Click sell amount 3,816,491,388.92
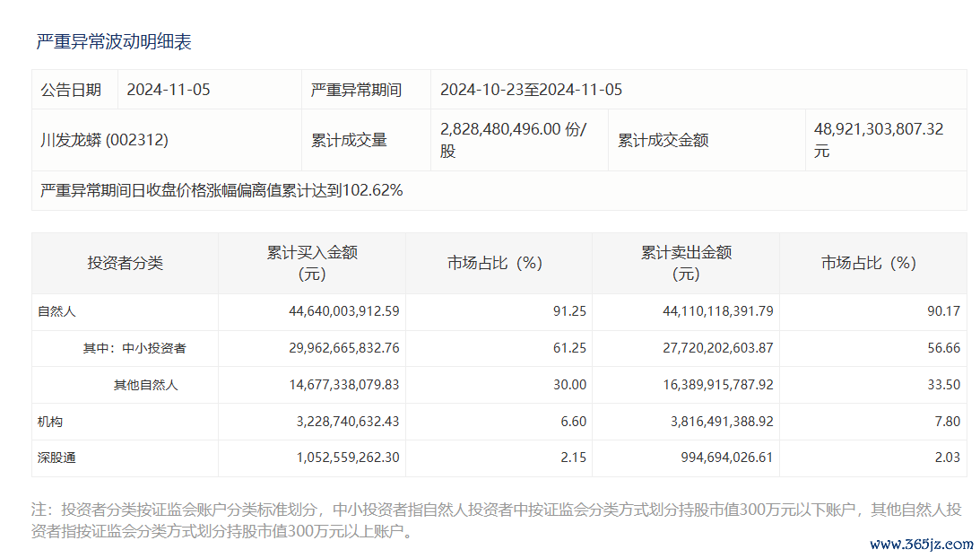980x558 pixels. click(x=722, y=423)
